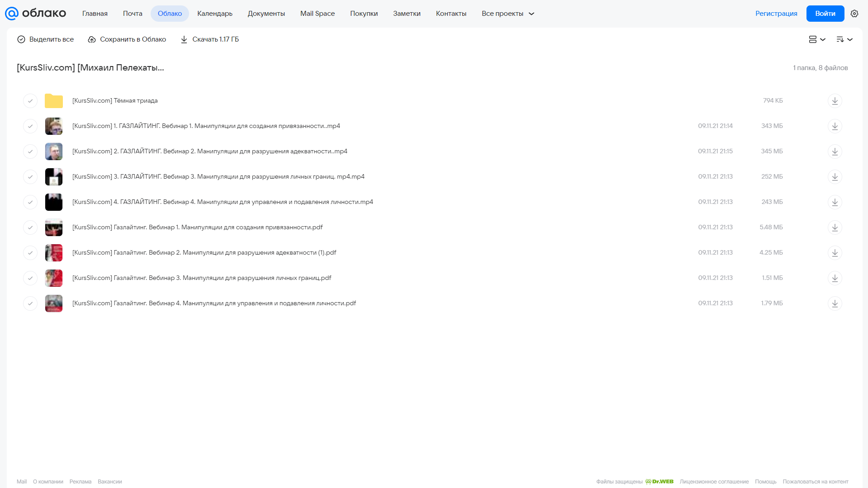Download the 4.25 МБ Вебинар 2 pdf
Viewport: 868px width, 488px height.
tap(835, 253)
